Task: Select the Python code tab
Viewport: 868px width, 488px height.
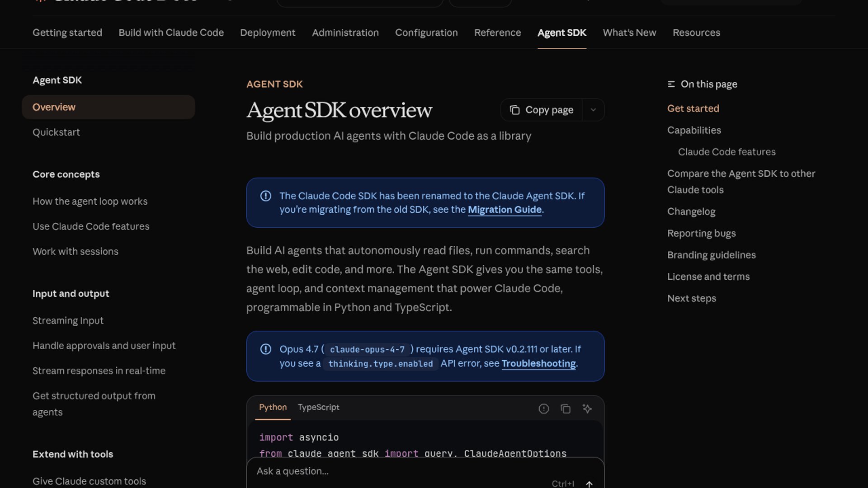Action: tap(273, 407)
